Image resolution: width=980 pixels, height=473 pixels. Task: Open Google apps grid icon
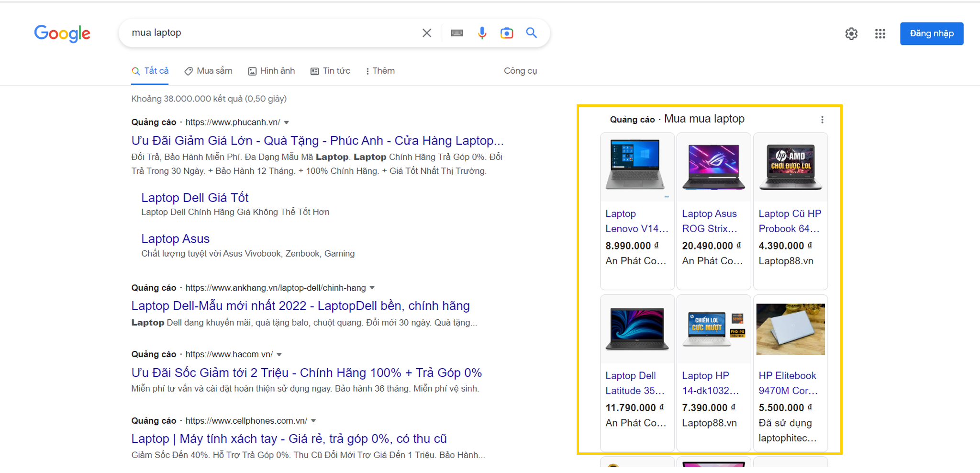click(880, 34)
